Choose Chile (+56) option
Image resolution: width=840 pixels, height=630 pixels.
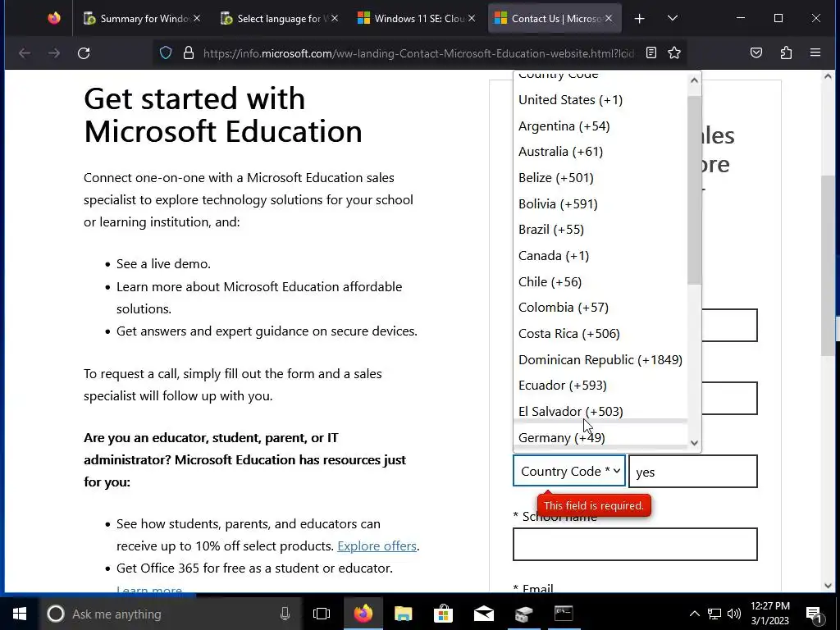pyautogui.click(x=600, y=282)
